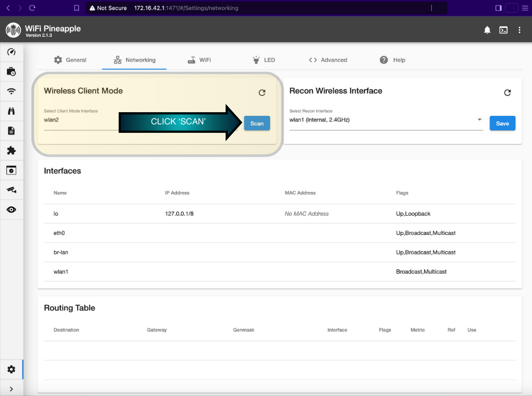Open Modules with the puzzle piece icon
This screenshot has height=396, width=532.
point(12,150)
